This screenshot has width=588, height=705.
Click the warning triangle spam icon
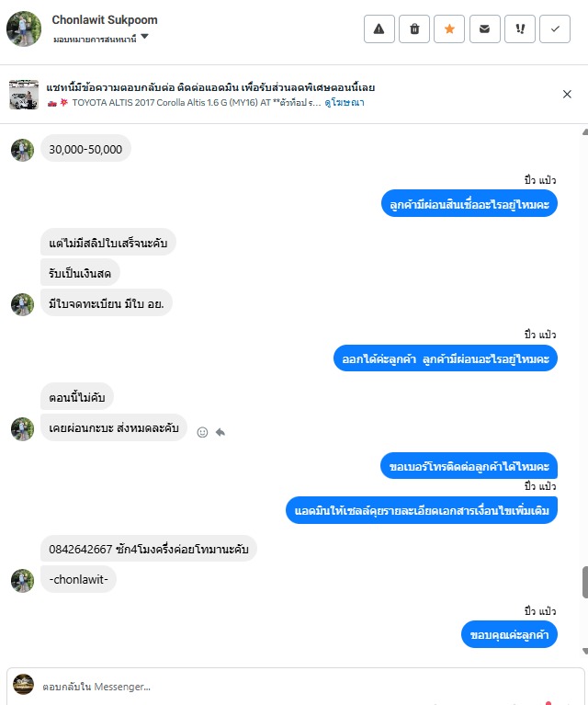click(x=379, y=28)
